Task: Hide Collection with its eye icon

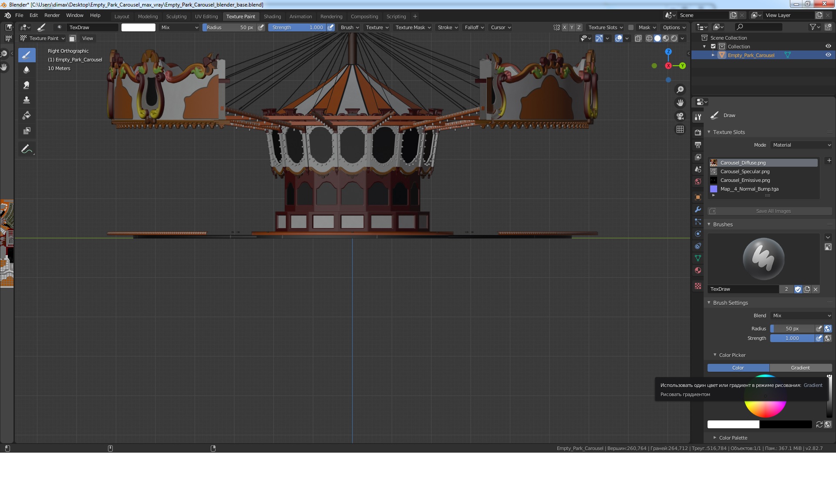Action: tap(828, 46)
